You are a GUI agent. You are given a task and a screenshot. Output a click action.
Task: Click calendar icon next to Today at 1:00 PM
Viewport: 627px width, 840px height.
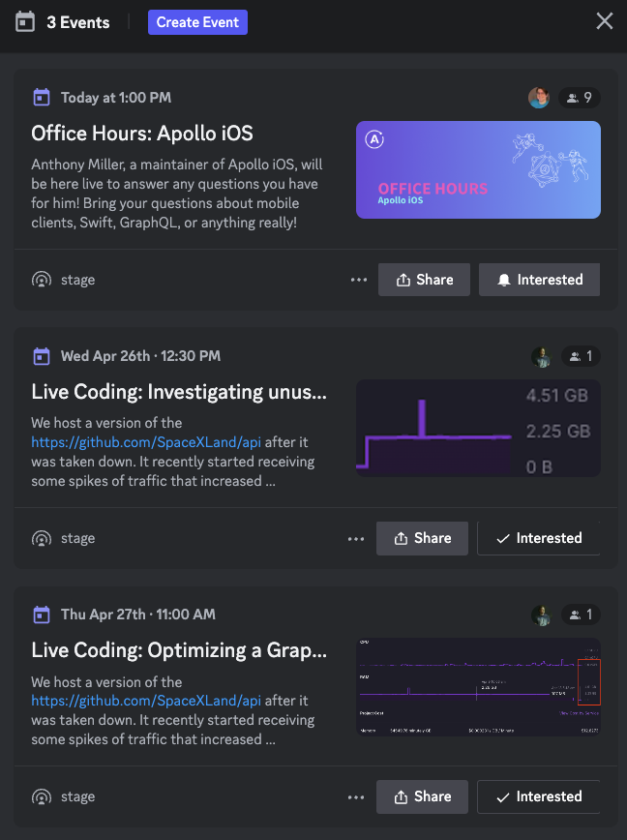click(x=42, y=98)
